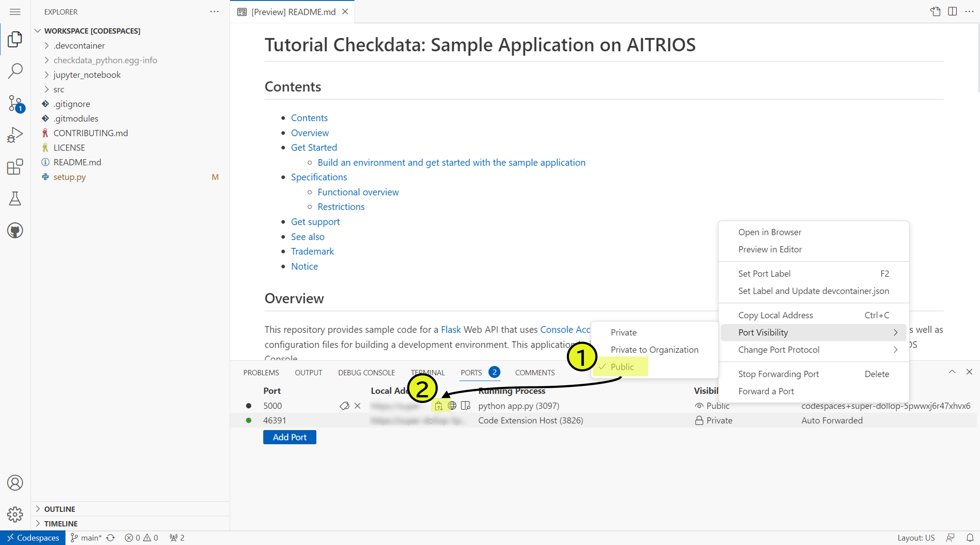
Task: Choose Set Label and Update devcontainer.json
Action: coord(814,291)
